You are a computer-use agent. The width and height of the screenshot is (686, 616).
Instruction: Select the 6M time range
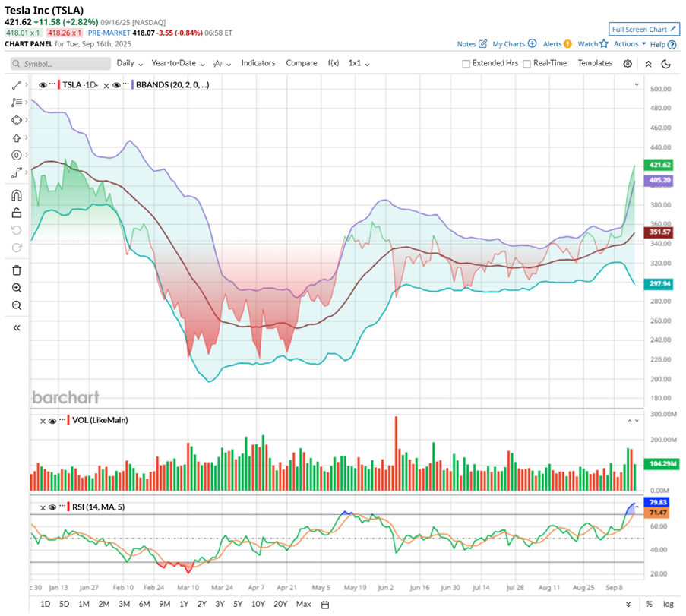pyautogui.click(x=144, y=604)
